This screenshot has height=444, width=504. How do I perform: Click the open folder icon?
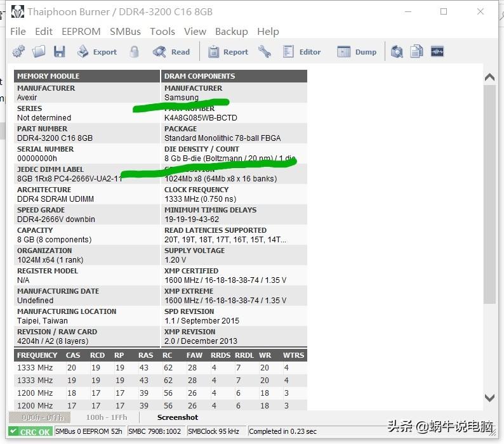coord(39,52)
